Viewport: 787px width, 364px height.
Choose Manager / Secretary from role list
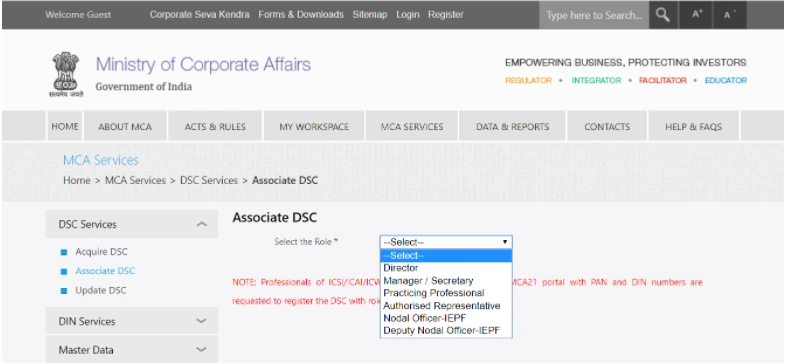tap(446, 281)
